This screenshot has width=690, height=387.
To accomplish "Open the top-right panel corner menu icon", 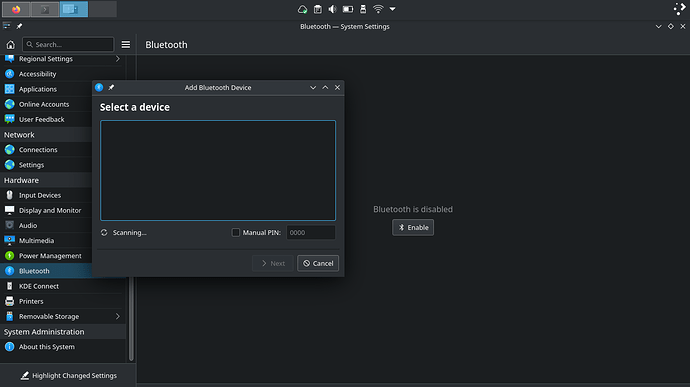I will (679, 9).
